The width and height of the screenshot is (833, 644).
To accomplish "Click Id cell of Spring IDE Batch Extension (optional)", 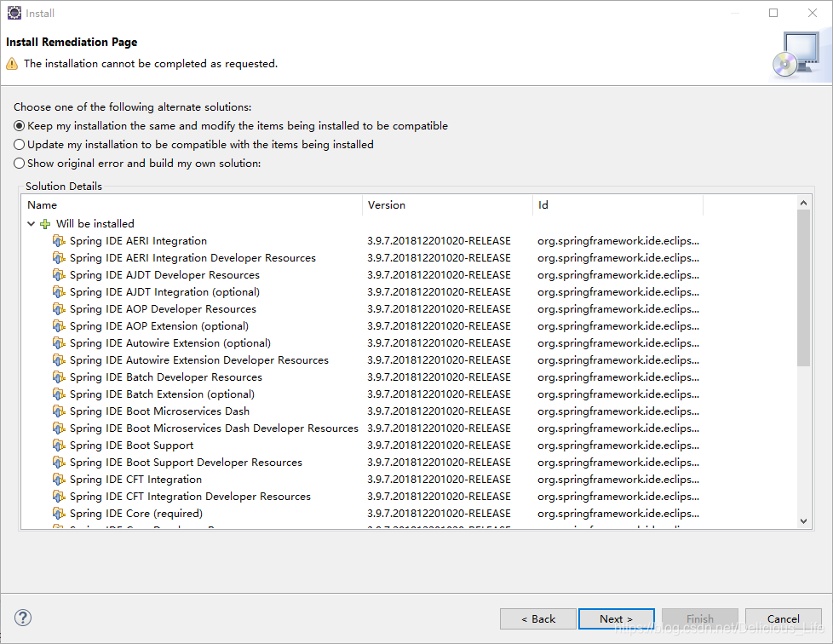I will [618, 394].
